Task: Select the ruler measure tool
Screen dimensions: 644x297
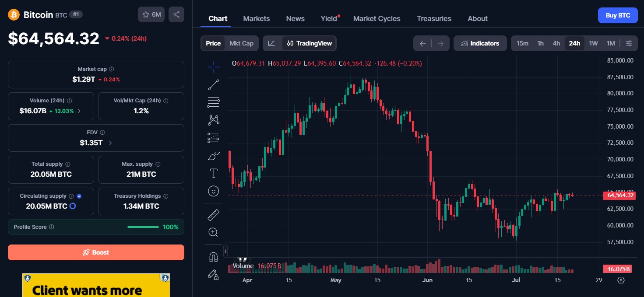Action: [x=214, y=215]
